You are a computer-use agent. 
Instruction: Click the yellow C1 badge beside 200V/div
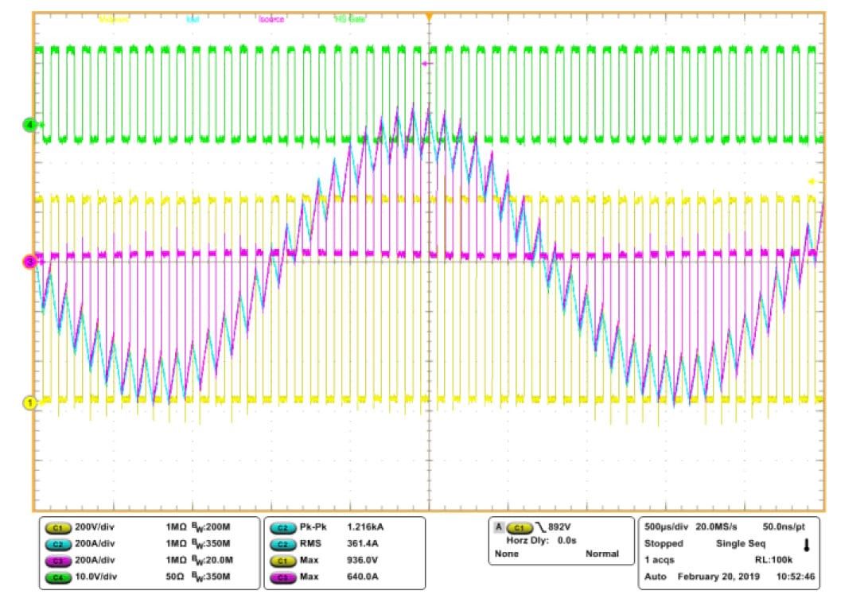57,528
